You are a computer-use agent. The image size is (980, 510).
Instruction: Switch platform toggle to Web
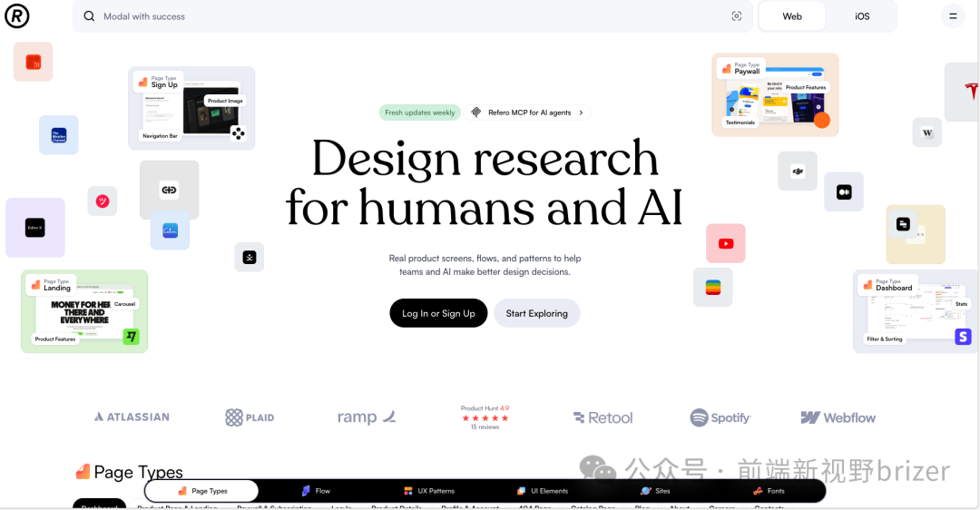pyautogui.click(x=792, y=16)
